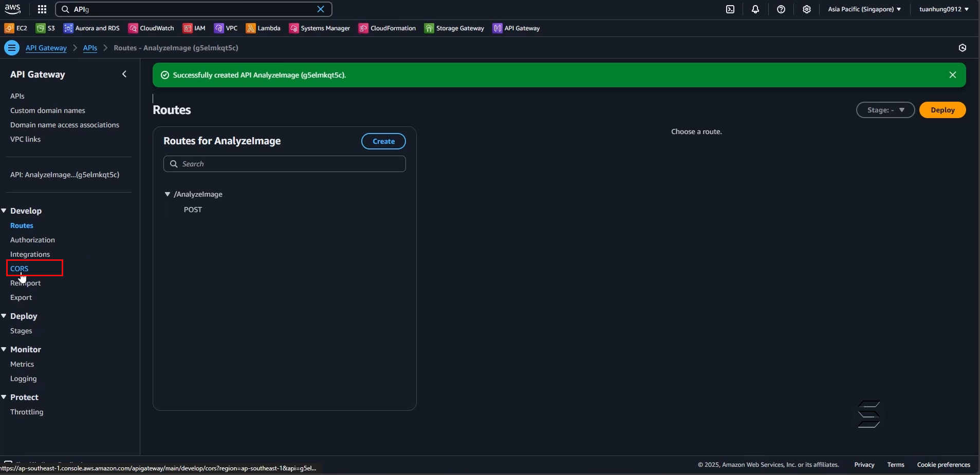The image size is (980, 475).
Task: Open Logging in the sidebar
Action: pyautogui.click(x=24, y=378)
